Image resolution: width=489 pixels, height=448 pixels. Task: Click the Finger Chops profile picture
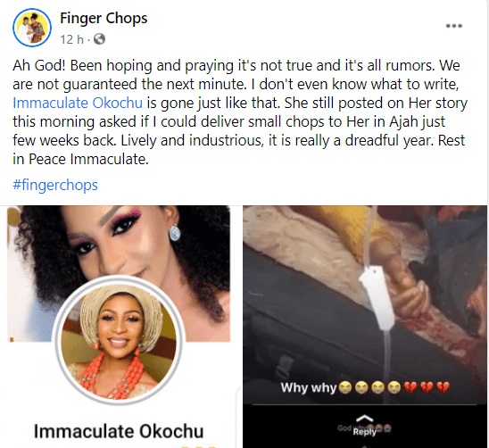pyautogui.click(x=32, y=28)
